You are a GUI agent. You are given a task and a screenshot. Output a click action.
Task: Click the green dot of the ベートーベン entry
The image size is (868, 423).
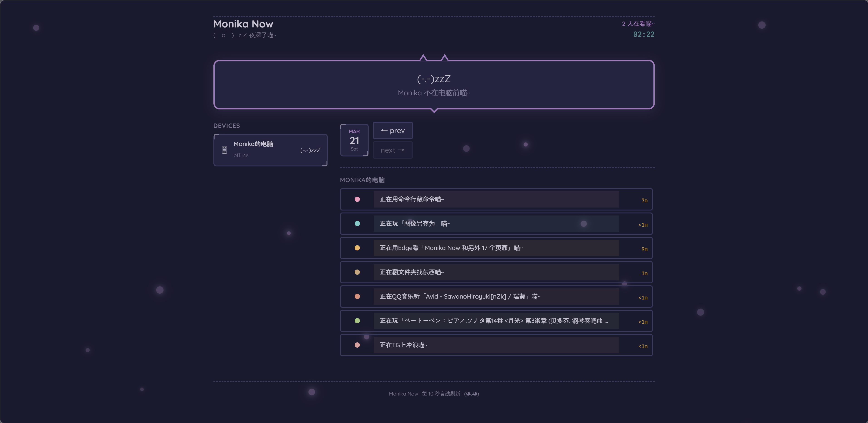(357, 321)
